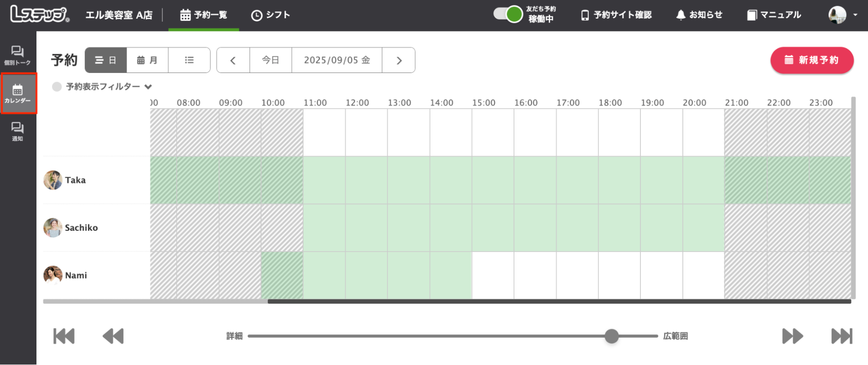Open the 通知 sidebar icon
The image size is (868, 365).
[17, 131]
